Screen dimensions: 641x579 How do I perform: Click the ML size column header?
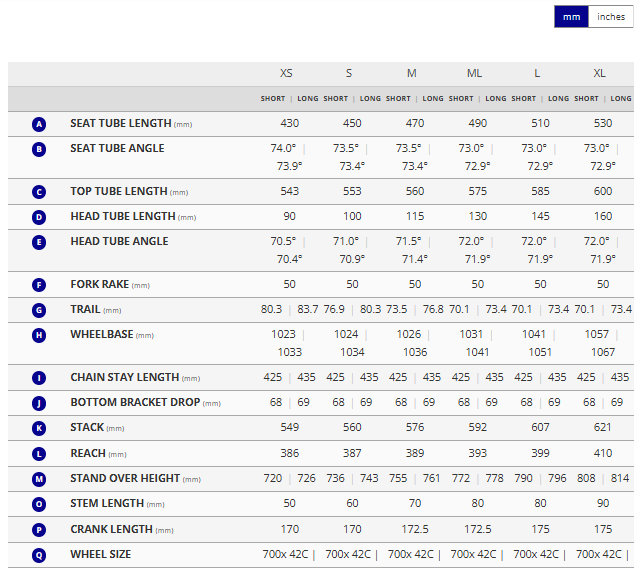[x=474, y=74]
